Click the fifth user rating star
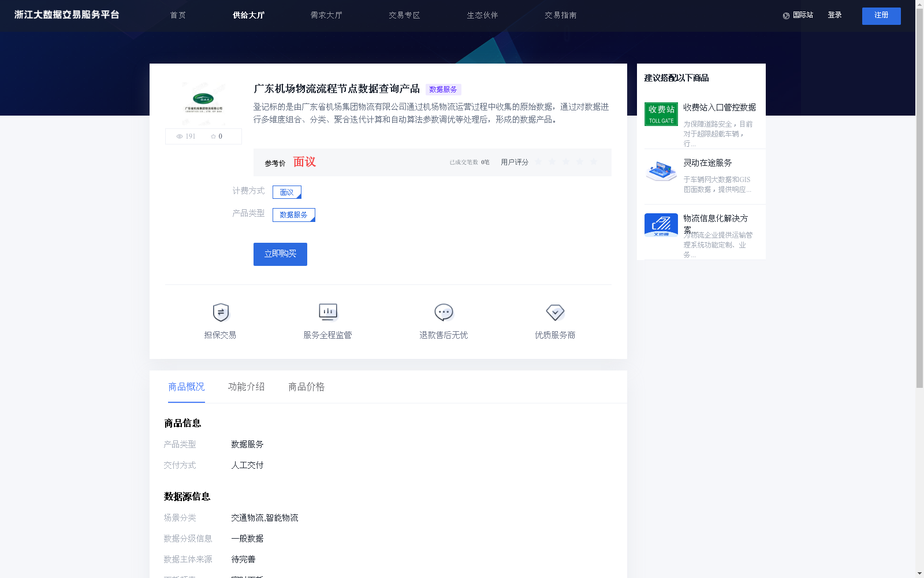This screenshot has width=924, height=578. click(594, 162)
